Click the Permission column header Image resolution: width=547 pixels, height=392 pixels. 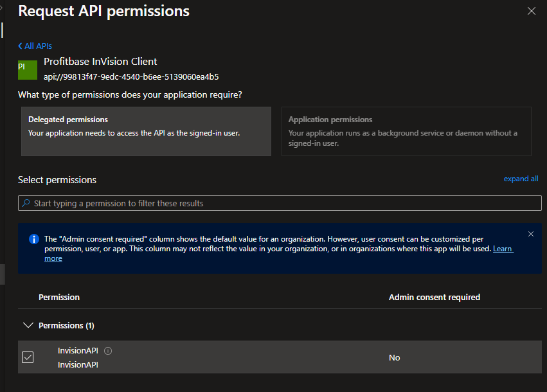coord(59,298)
